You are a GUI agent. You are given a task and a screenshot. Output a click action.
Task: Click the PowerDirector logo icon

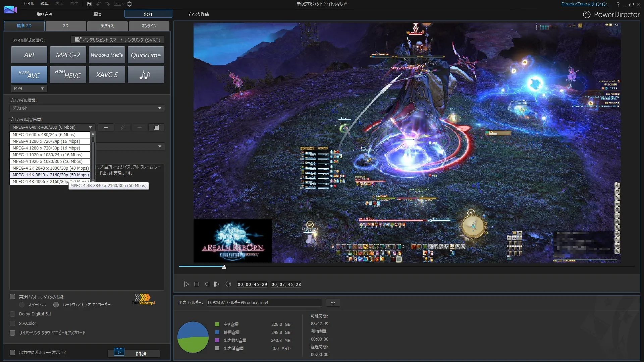point(10,10)
